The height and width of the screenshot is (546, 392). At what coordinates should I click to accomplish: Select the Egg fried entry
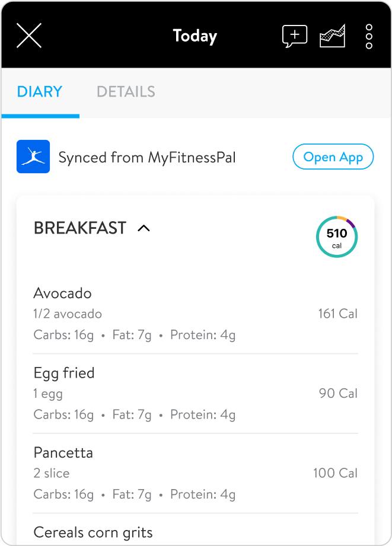pyautogui.click(x=64, y=373)
